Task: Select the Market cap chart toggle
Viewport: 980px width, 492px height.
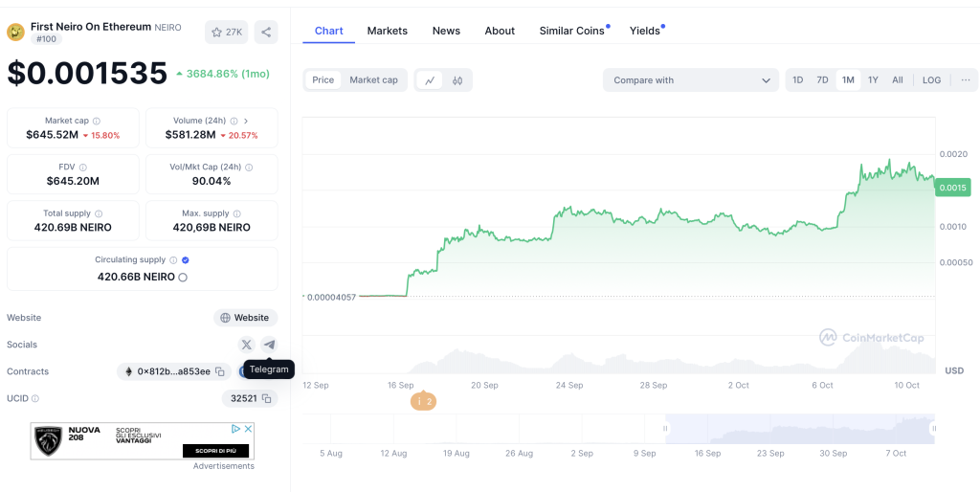Action: click(374, 80)
